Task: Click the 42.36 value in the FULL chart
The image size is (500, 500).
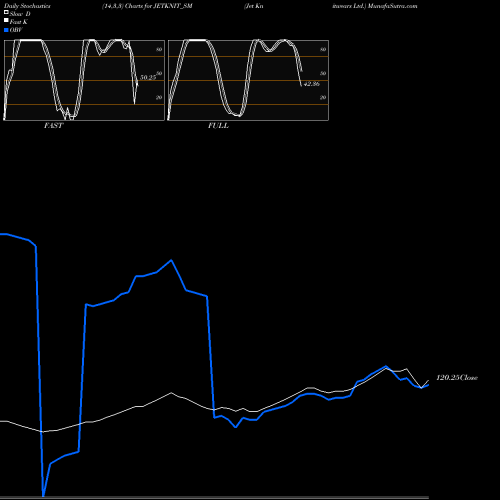Action: click(x=312, y=84)
